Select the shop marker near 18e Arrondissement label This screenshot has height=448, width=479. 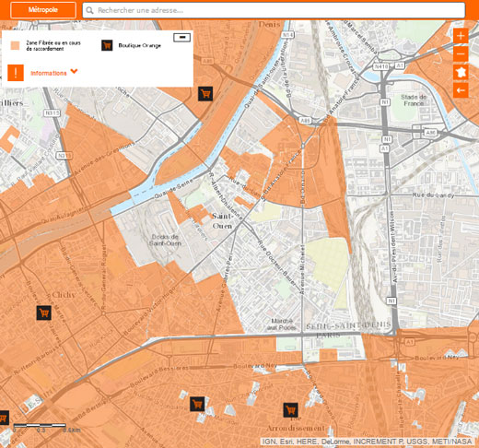click(290, 410)
